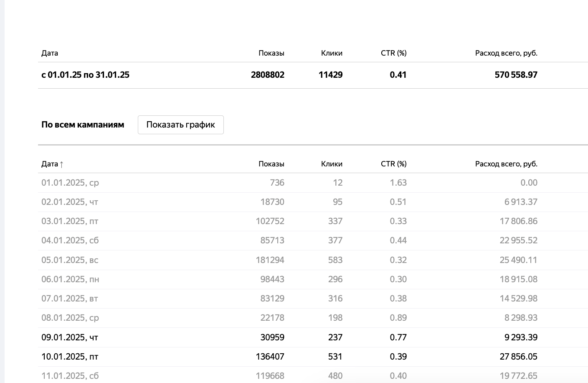588x383 pixels.
Task: Click the Дата header in the daily table
Action: [x=49, y=164]
